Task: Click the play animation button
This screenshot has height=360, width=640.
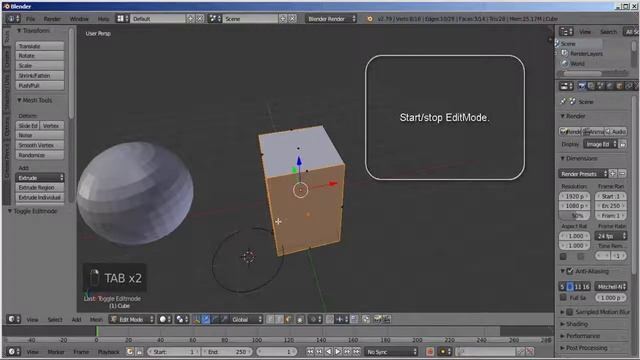Action: (x=338, y=351)
